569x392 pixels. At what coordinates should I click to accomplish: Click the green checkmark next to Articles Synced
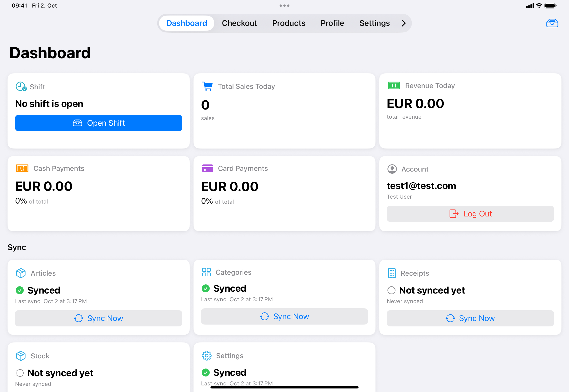tap(20, 290)
